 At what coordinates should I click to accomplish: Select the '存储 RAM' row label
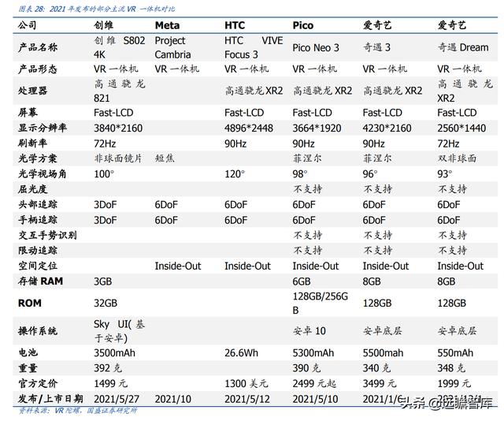[x=40, y=281]
